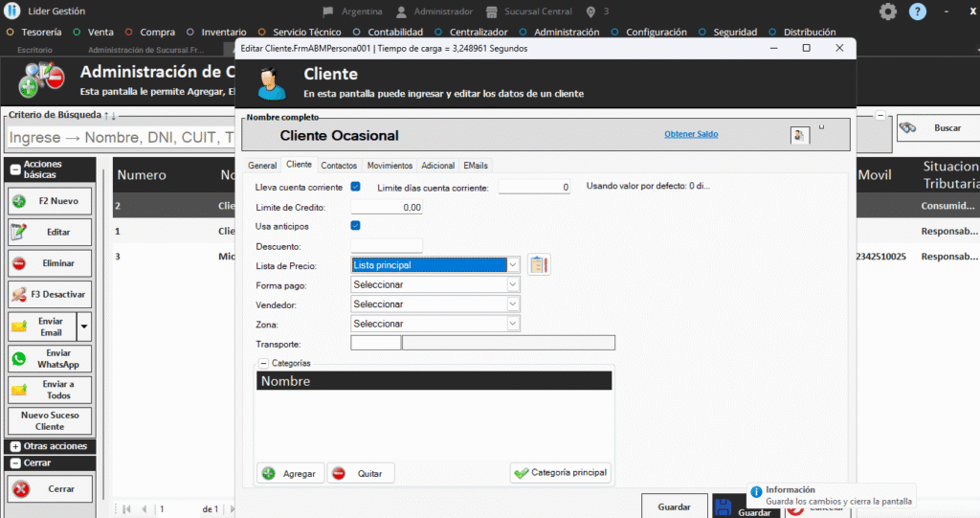
Task: Click the photo icon next to Obtener Saldo
Action: [799, 135]
